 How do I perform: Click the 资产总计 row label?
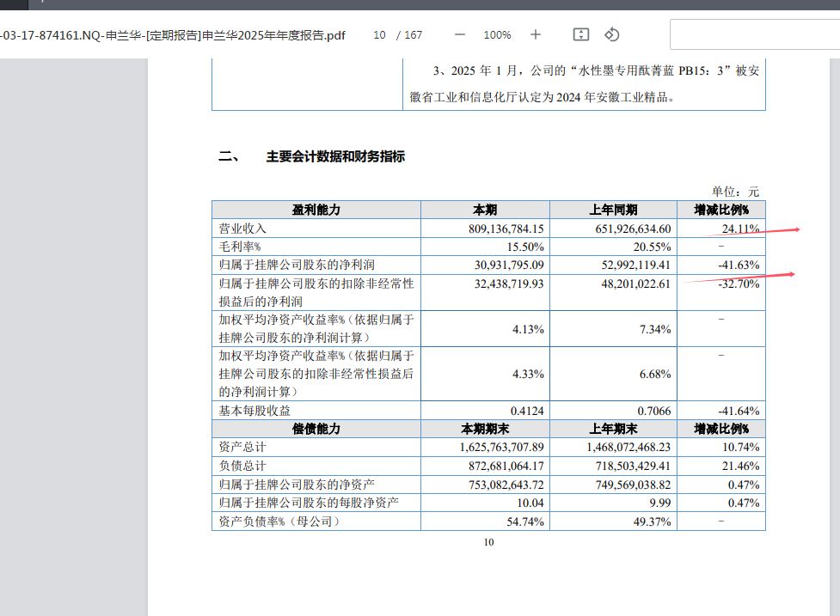click(242, 447)
